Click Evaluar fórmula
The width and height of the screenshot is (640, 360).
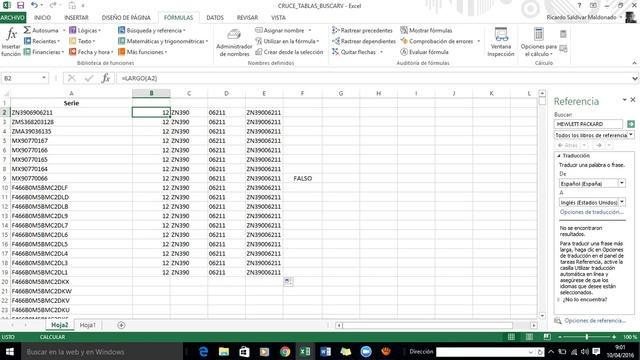pyautogui.click(x=424, y=52)
